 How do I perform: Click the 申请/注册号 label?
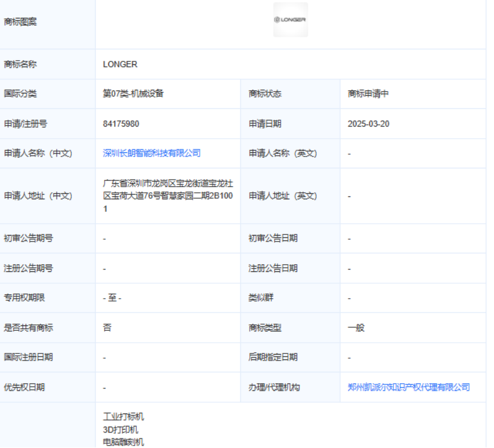click(x=26, y=124)
